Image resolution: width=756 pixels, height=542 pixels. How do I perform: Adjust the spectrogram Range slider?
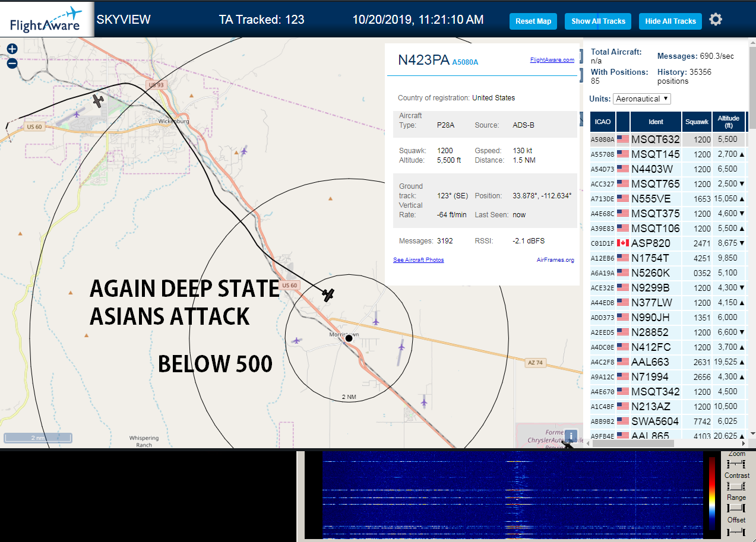click(736, 508)
